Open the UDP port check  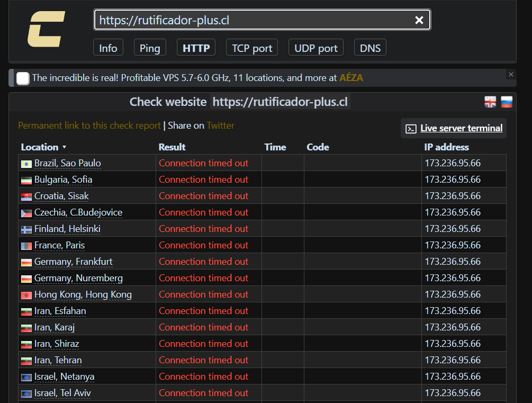(316, 48)
